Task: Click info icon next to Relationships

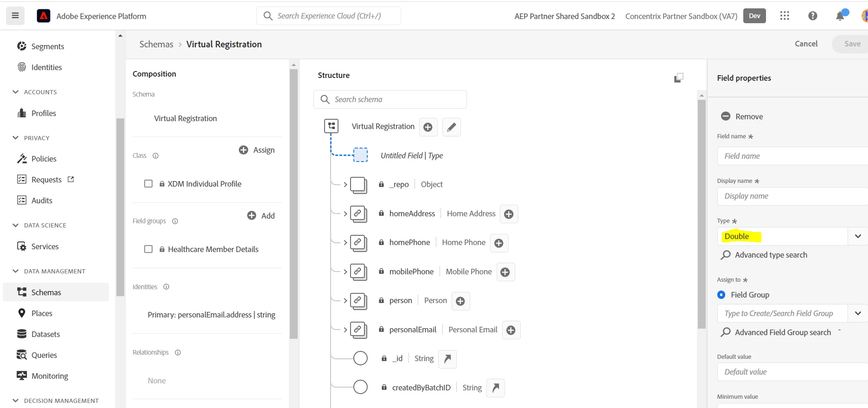Action: point(178,352)
